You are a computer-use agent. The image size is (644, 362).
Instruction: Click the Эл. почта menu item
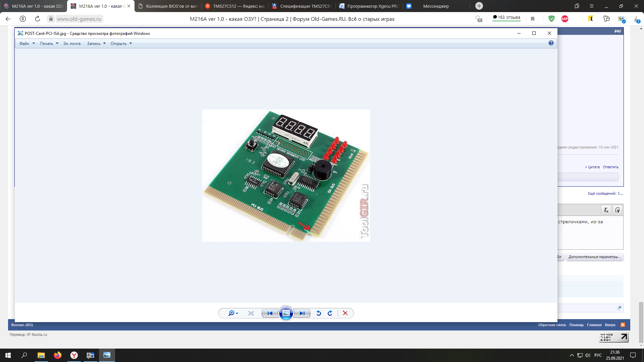[72, 44]
